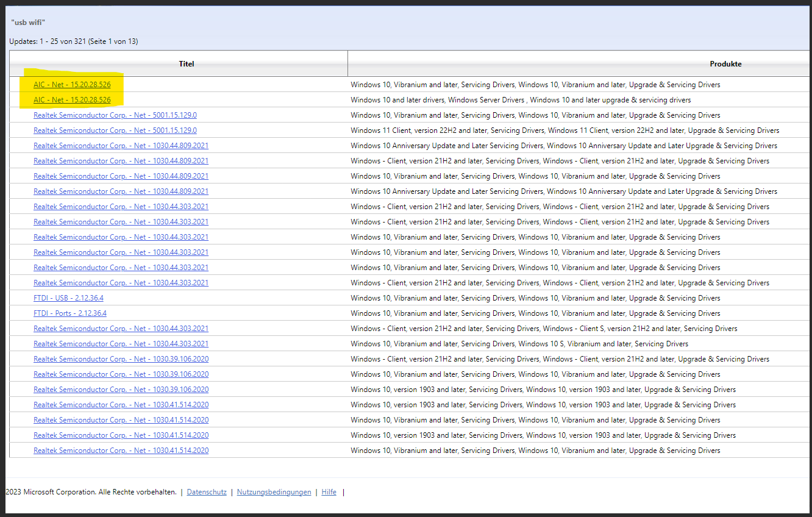The image size is (812, 517).
Task: Select products text mentioning Windows 11 Client 22H2
Action: pyautogui.click(x=564, y=130)
